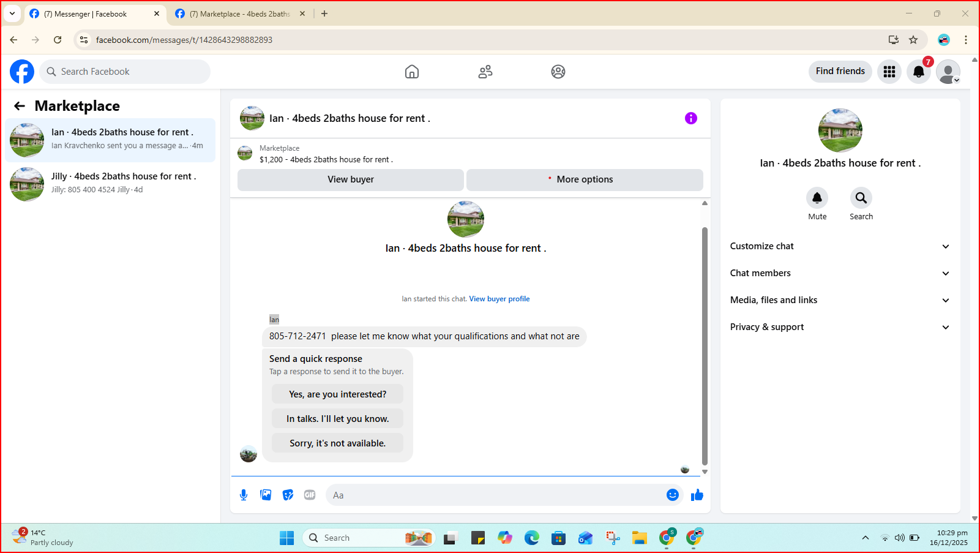Open the Friends icon in top navigation
This screenshot has width=980, height=553.
tap(485, 72)
